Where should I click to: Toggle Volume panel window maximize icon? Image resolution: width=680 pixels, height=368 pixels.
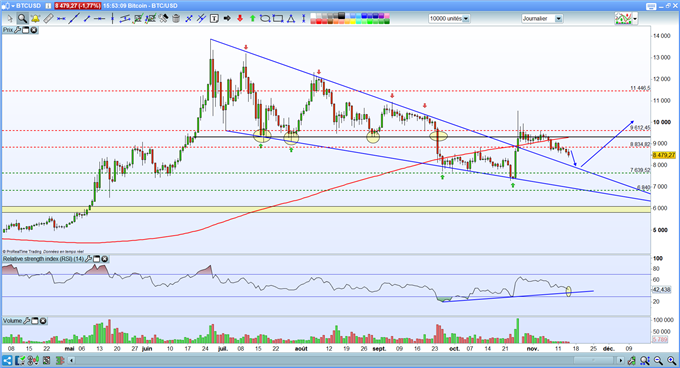35,321
